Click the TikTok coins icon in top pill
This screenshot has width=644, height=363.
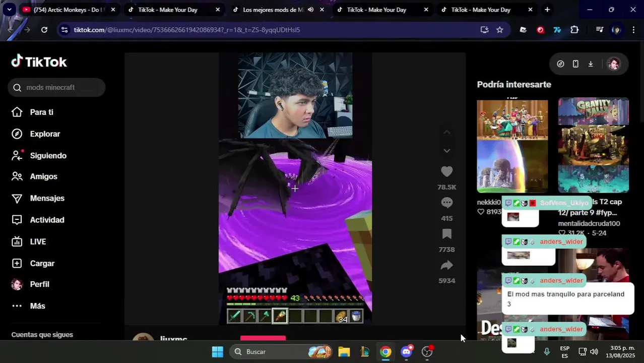tap(560, 64)
